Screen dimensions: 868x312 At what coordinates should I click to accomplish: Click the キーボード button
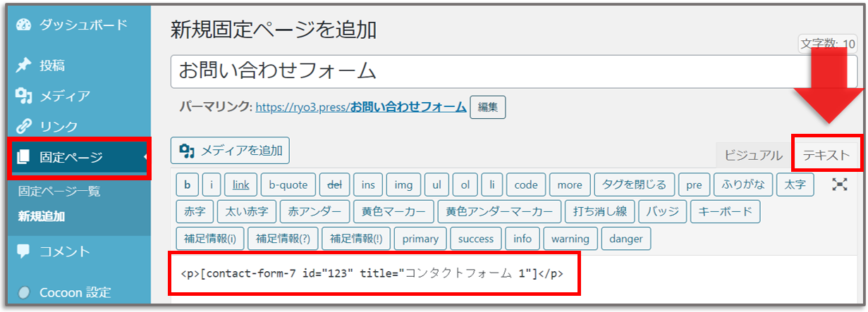point(726,211)
